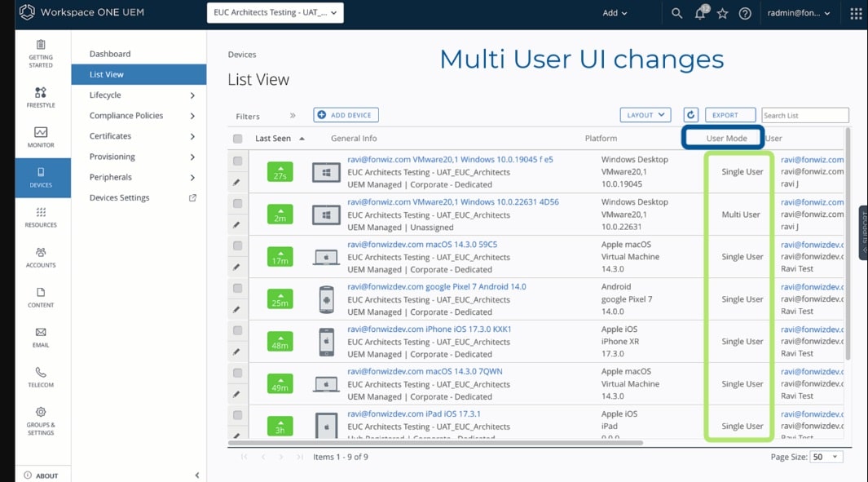Click the Workspace ONE UEM logo
Image resolution: width=868 pixels, height=482 pixels.
coord(27,12)
